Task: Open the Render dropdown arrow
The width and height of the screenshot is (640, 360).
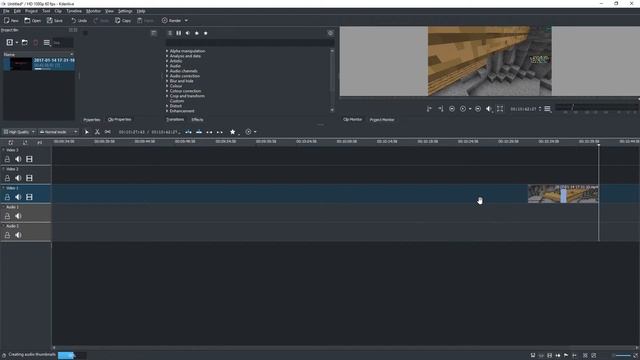Action: (x=187, y=20)
